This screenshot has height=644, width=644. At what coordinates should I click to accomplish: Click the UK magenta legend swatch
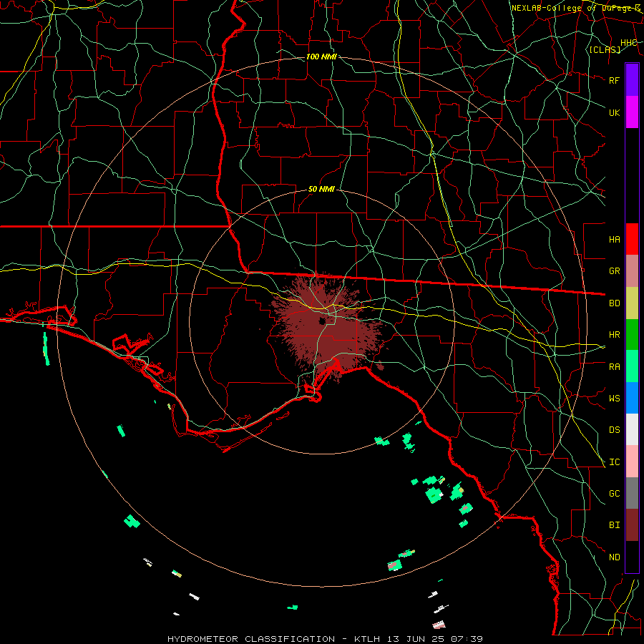[x=632, y=112]
